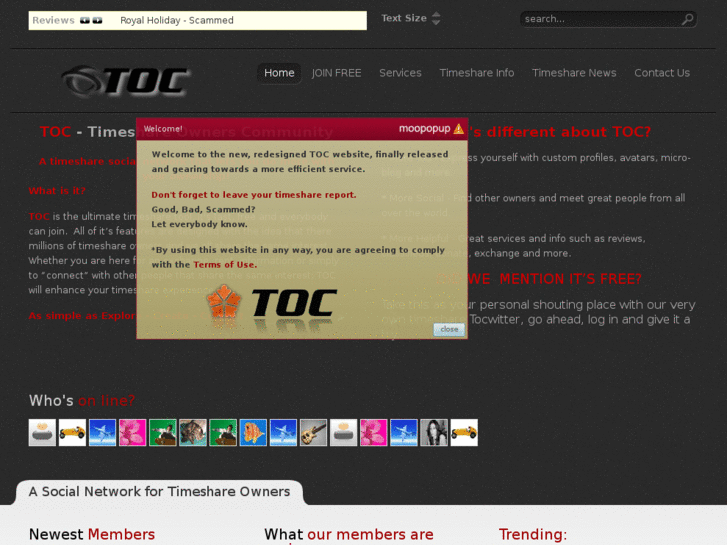This screenshot has width=727, height=545.
Task: Open the Terms of Use link
Action: tap(225, 264)
